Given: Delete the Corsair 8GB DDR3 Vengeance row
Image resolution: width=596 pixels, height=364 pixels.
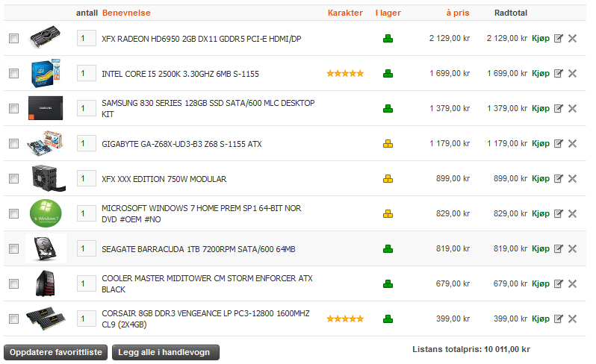Looking at the screenshot, I should [x=572, y=318].
